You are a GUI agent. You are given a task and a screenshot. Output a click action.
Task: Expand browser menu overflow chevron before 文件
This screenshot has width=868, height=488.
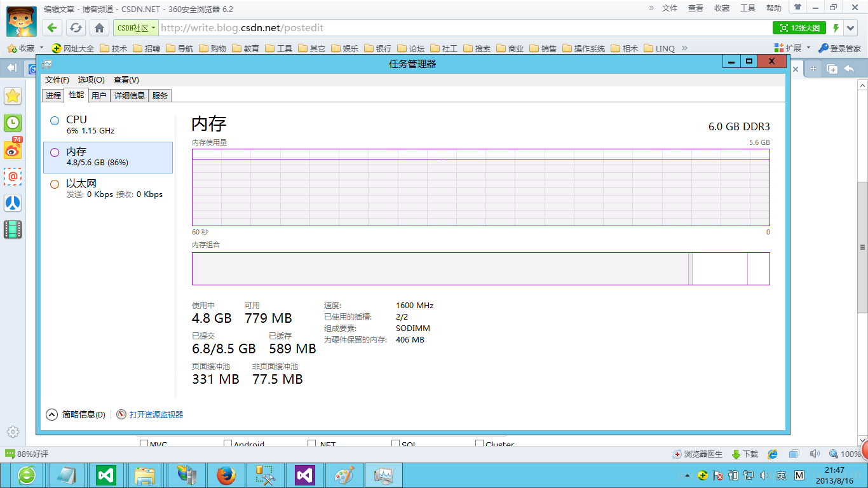651,8
